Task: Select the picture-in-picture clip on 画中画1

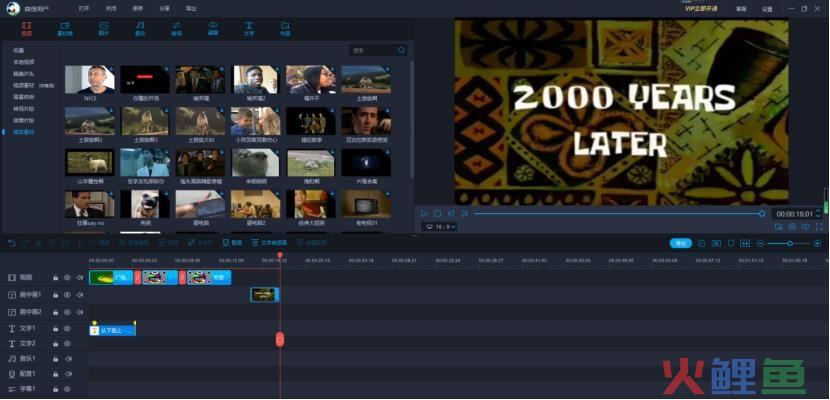Action: (x=265, y=295)
